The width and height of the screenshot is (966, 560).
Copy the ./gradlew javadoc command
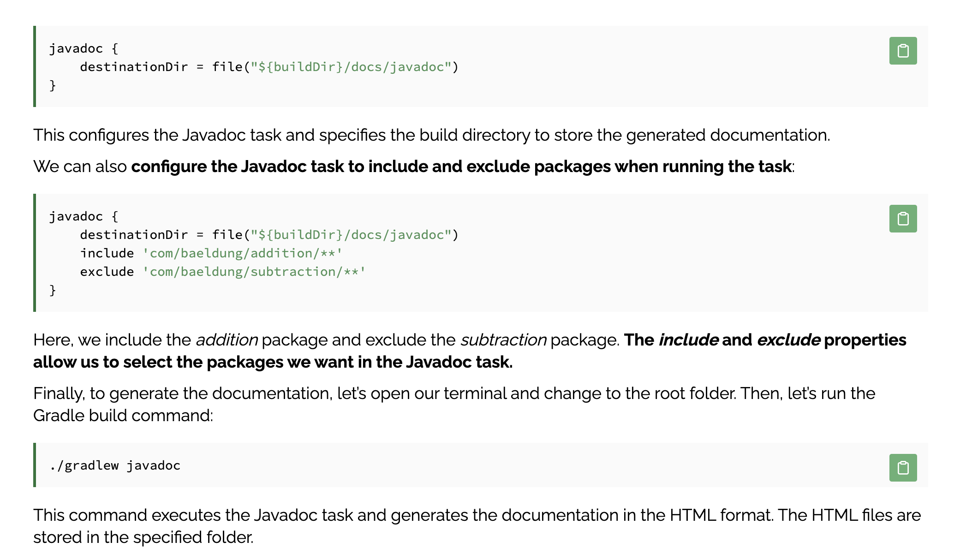(x=903, y=468)
